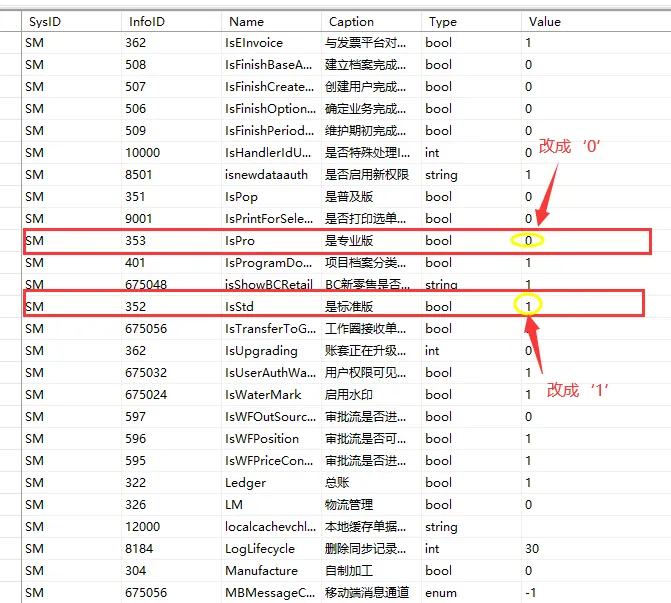Select the IsWaterMark name cell
Screen dimensions: 671x603
coord(263,394)
